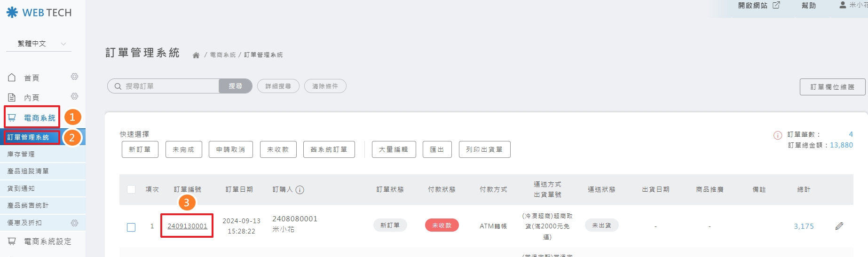The width and height of the screenshot is (868, 257).
Task: Open 庫存管理 in the sidebar
Action: coord(21,154)
